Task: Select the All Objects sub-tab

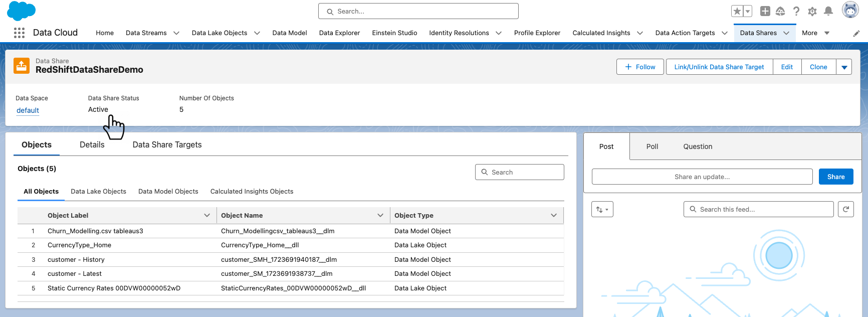Action: point(41,192)
